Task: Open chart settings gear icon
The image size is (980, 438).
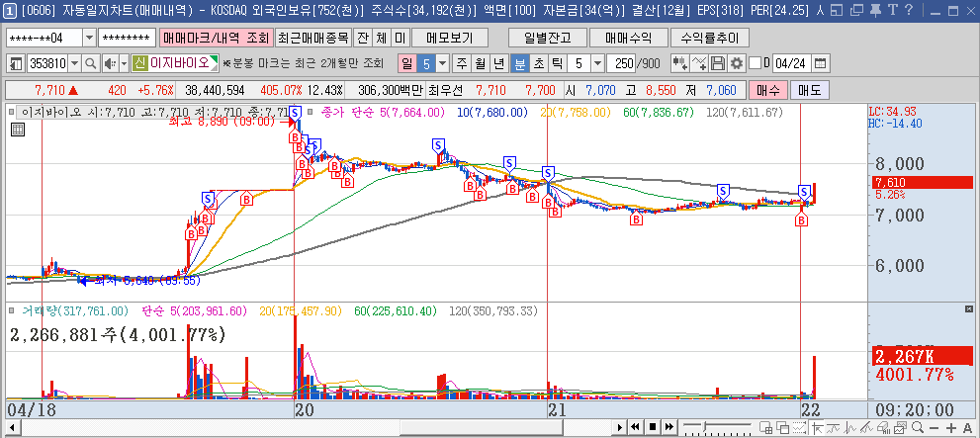Action: pos(738,63)
